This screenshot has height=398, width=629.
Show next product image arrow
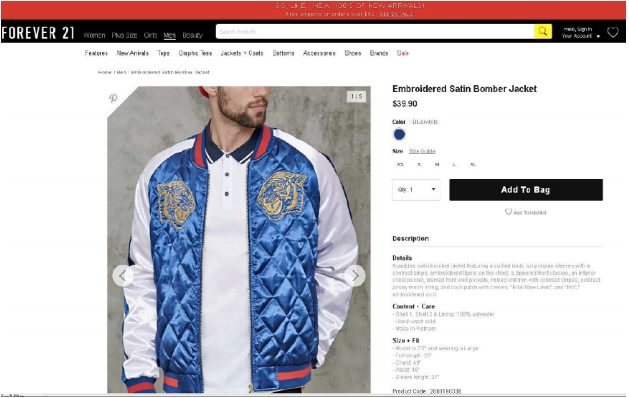355,276
